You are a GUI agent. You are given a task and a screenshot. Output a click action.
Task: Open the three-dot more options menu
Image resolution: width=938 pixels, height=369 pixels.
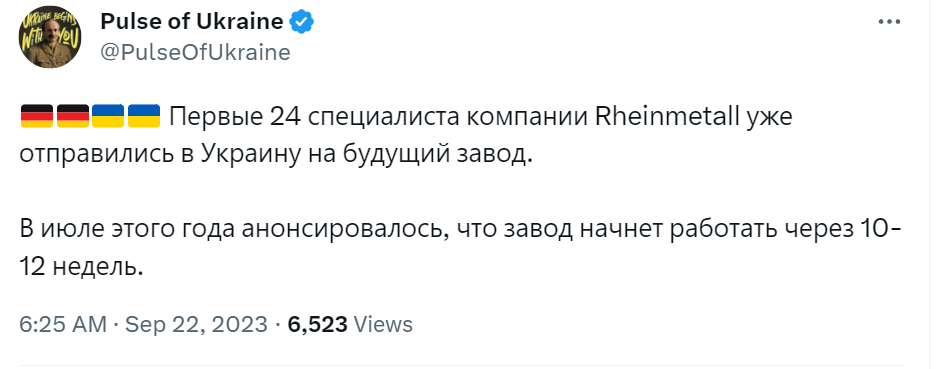coord(889,22)
